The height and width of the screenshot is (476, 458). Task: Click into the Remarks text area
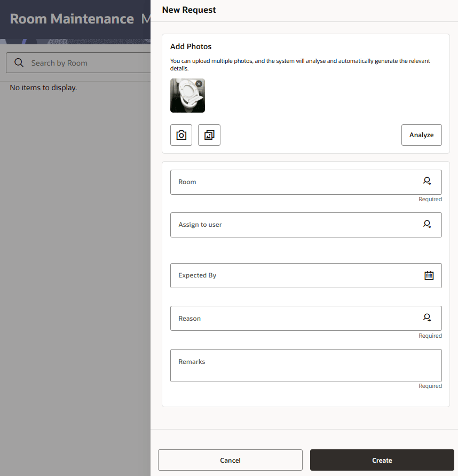click(x=306, y=366)
